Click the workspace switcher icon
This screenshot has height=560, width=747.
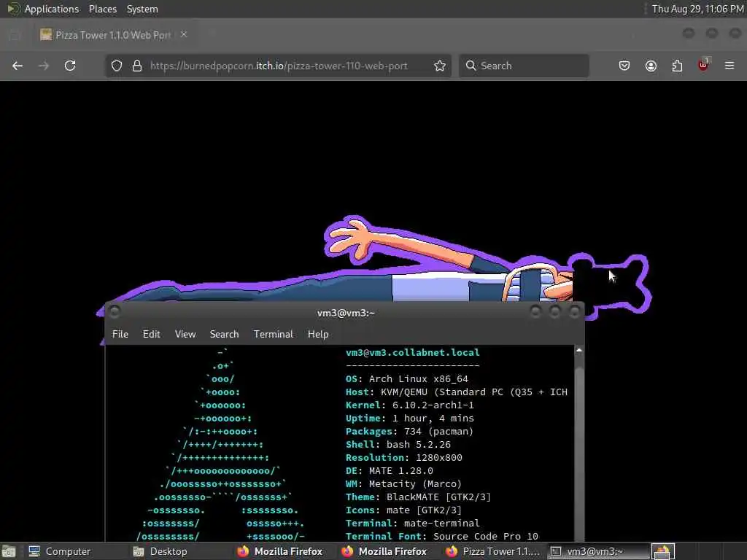click(x=663, y=551)
